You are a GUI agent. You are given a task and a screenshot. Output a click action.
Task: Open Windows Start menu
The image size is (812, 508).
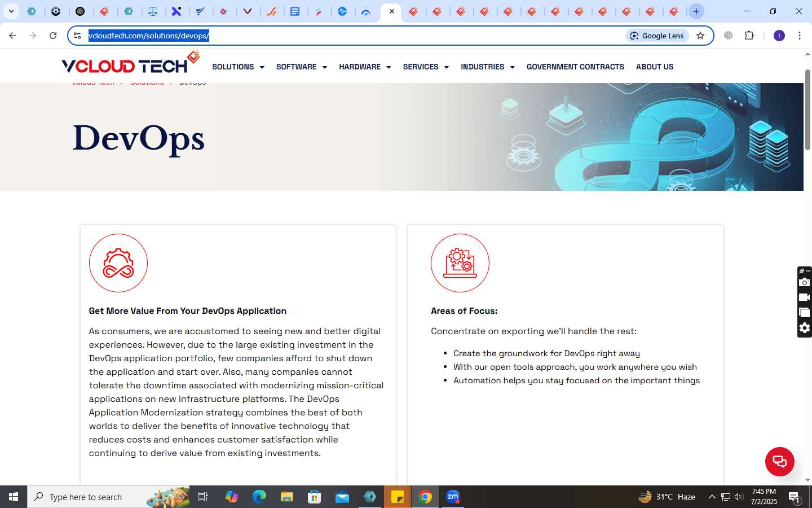(x=14, y=497)
